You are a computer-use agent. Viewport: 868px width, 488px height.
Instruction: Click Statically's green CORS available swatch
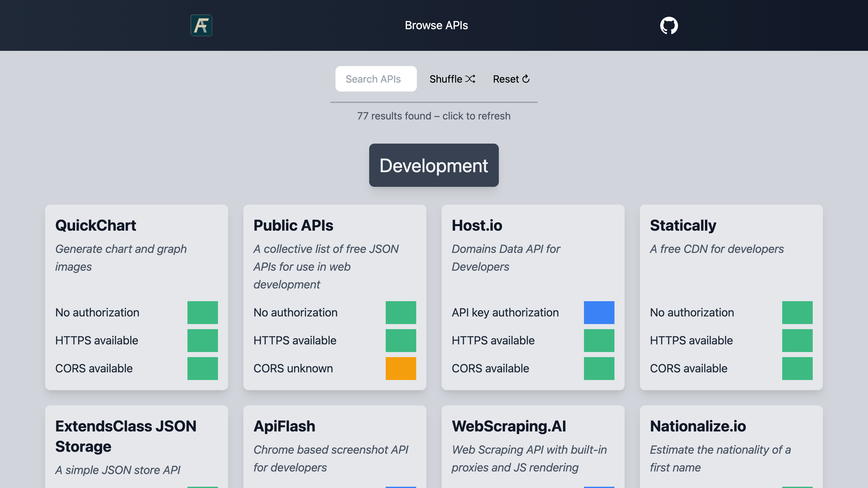click(797, 368)
